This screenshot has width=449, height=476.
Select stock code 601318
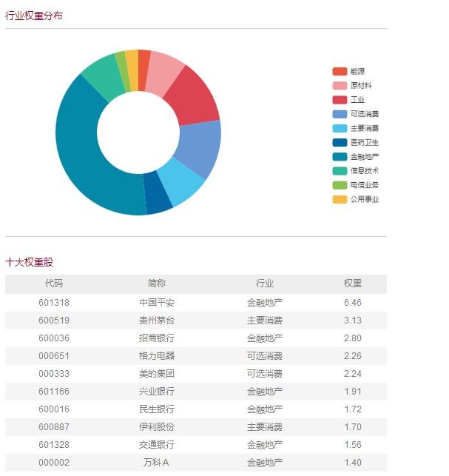(x=54, y=303)
